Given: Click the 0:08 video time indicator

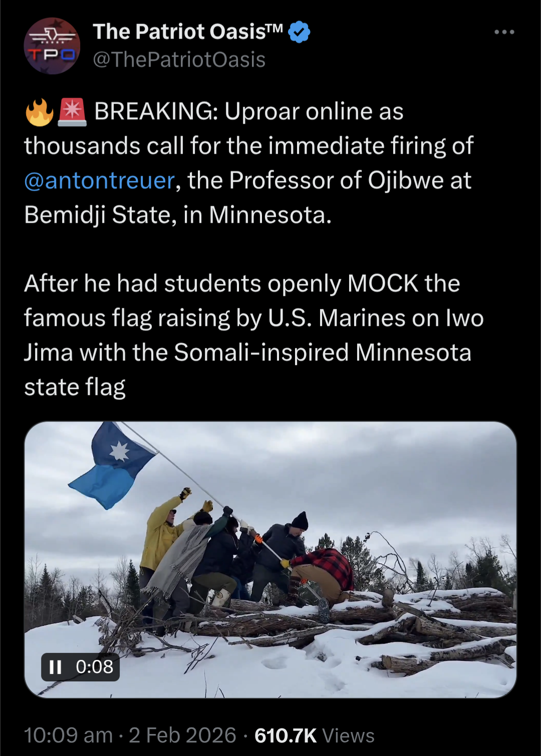Looking at the screenshot, I should click(x=94, y=667).
